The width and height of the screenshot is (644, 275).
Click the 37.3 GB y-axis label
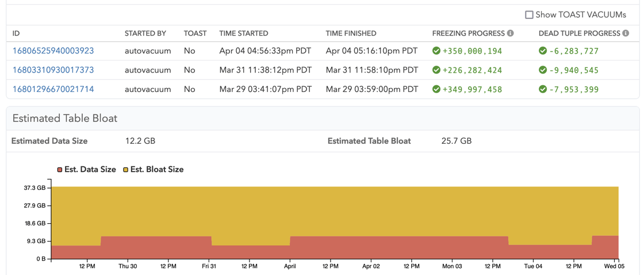34,188
